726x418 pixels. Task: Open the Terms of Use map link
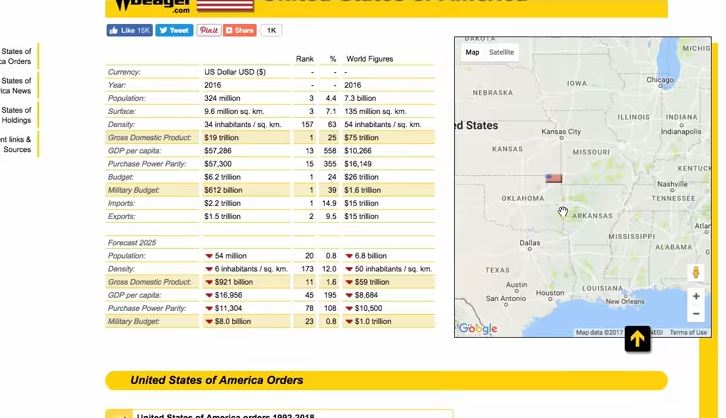click(x=688, y=332)
